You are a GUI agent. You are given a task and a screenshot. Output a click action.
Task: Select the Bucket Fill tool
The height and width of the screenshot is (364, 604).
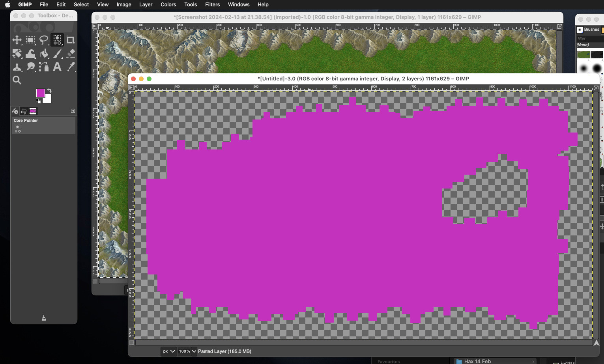44,53
